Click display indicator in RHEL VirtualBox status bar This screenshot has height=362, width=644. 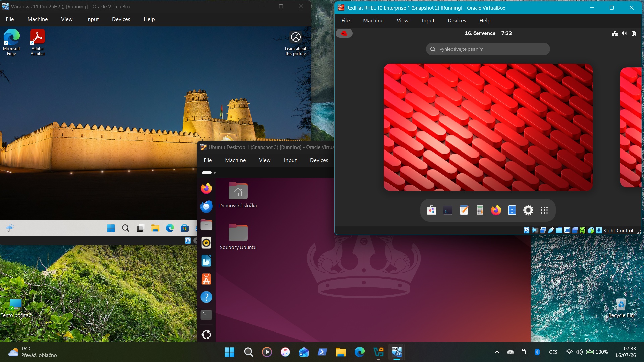pyautogui.click(x=567, y=230)
